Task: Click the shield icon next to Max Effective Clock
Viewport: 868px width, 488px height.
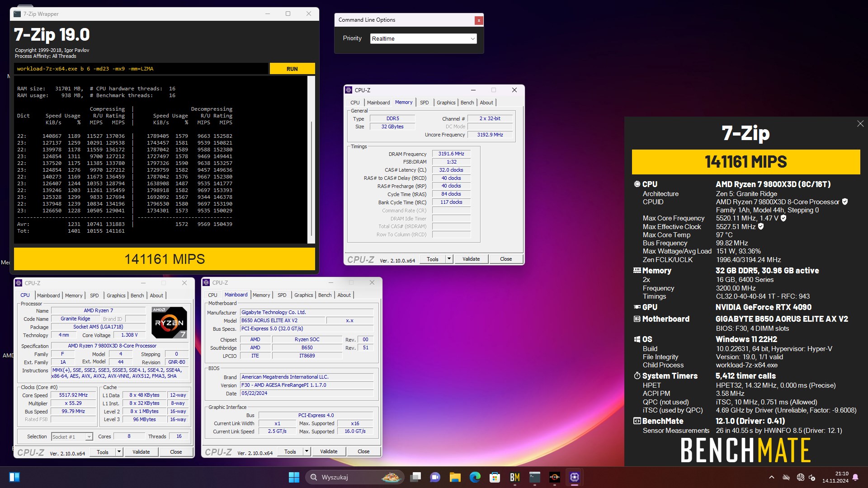Action: click(761, 226)
